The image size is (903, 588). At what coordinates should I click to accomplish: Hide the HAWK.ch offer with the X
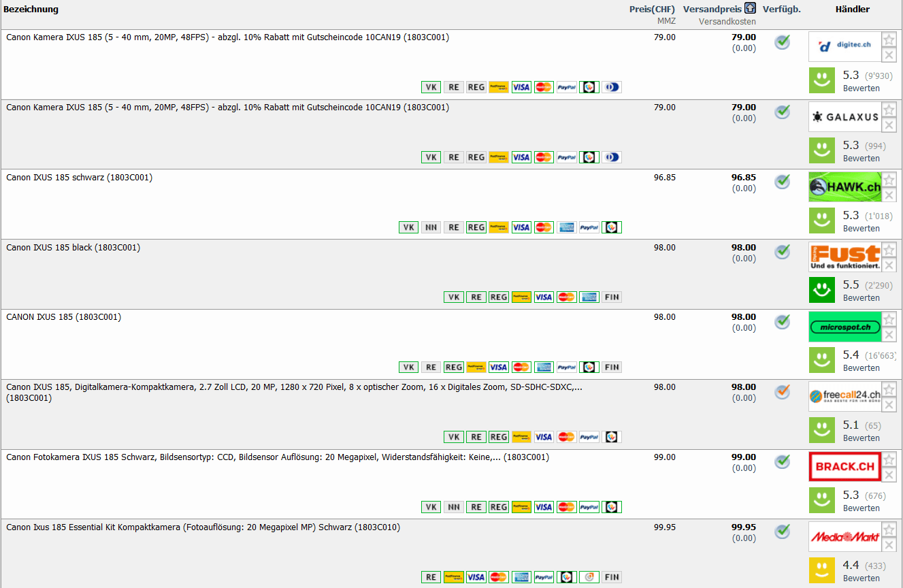pos(889,195)
